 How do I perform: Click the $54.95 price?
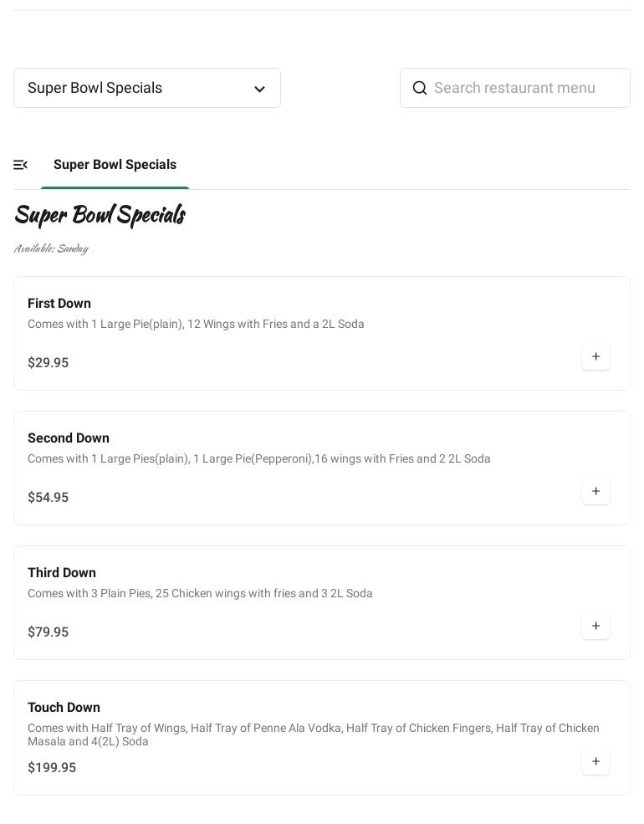tap(49, 498)
